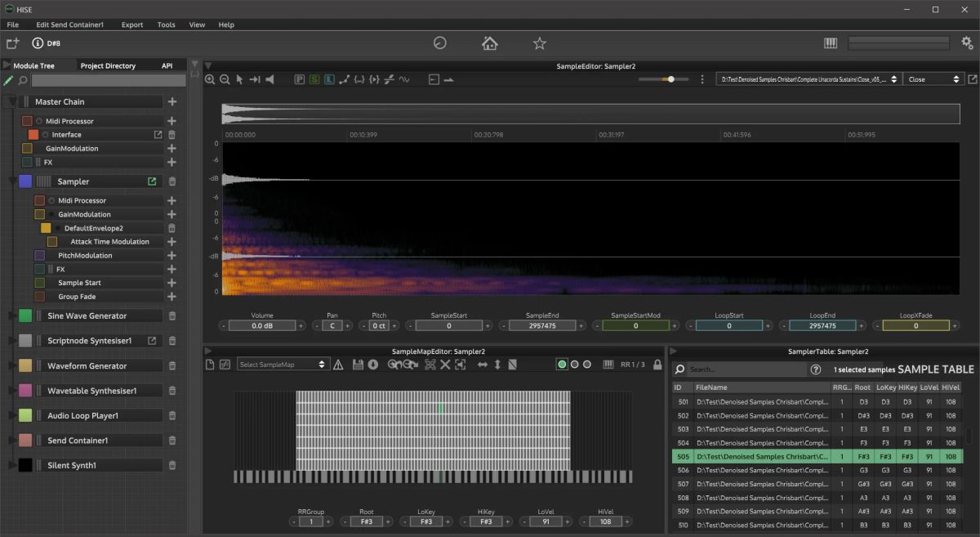The width and height of the screenshot is (980, 537).
Task: Adjust the SampleEditor zoom slider
Action: point(670,79)
